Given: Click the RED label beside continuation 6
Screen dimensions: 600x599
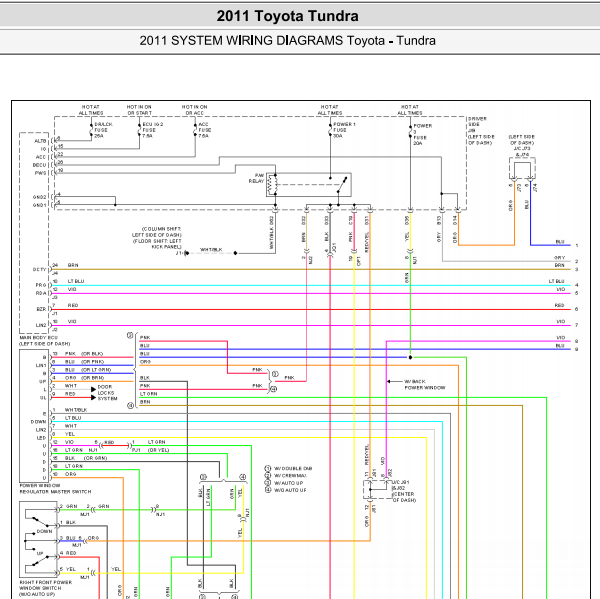Looking at the screenshot, I should [559, 305].
